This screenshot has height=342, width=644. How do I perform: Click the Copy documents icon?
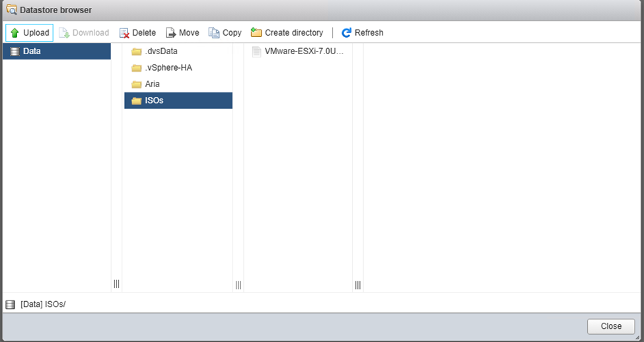point(214,33)
